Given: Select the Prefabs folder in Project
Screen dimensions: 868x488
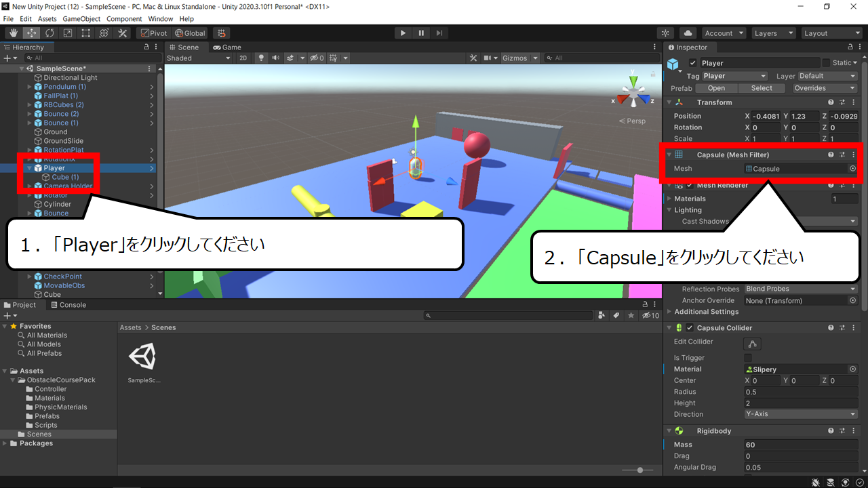Looking at the screenshot, I should point(47,416).
